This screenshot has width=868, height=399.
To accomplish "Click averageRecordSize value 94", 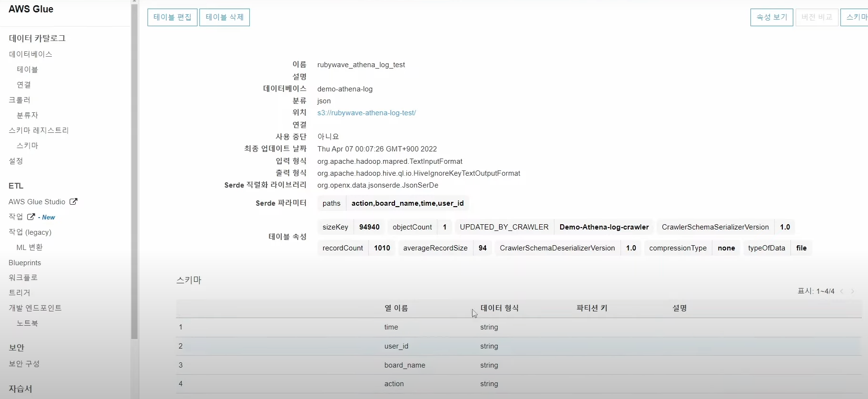I will coord(483,248).
